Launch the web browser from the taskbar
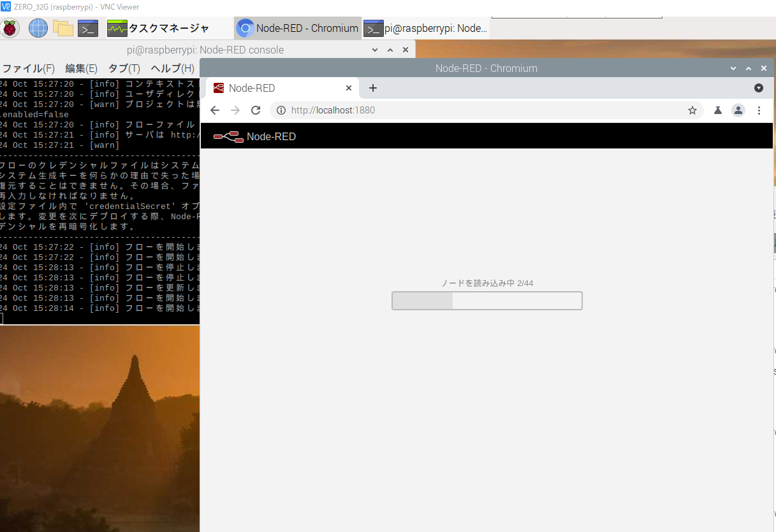Screen dimensions: 776x532 coord(38,28)
